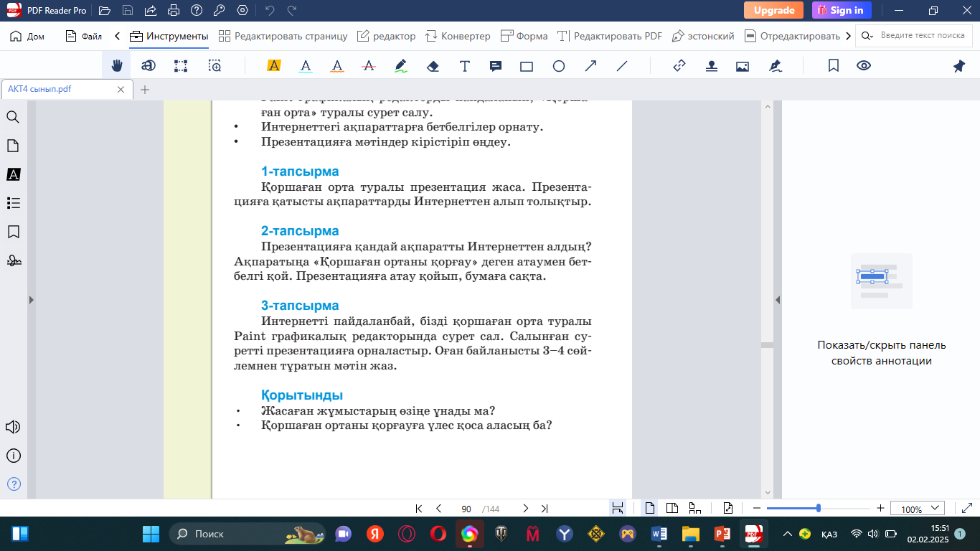Enable two-page view mode

click(x=672, y=509)
